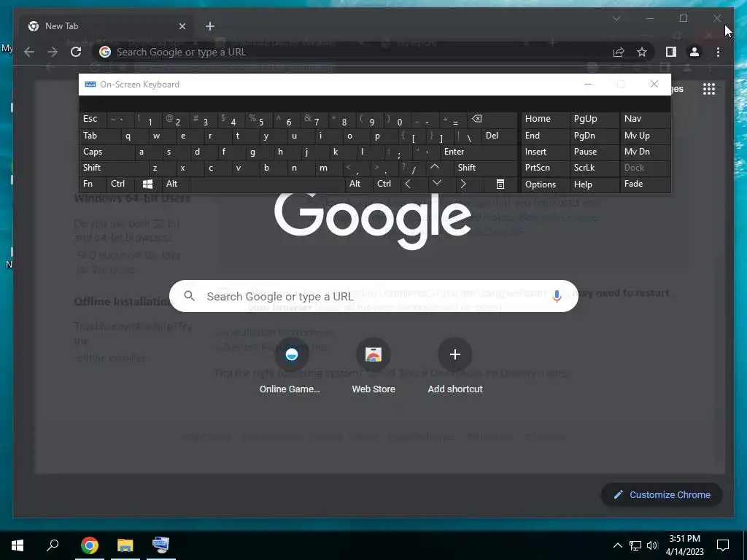This screenshot has height=560, width=747.
Task: Click the spacebar on On-Screen Keyboard
Action: tap(267, 184)
